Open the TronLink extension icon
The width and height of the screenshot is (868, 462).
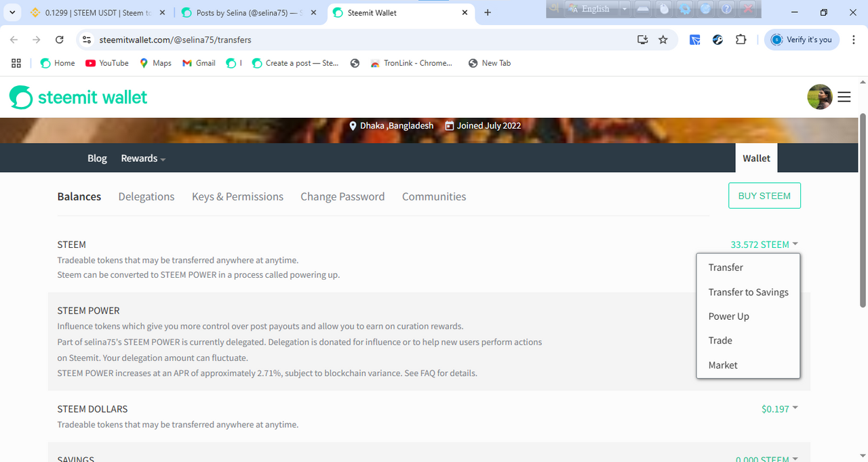click(695, 40)
